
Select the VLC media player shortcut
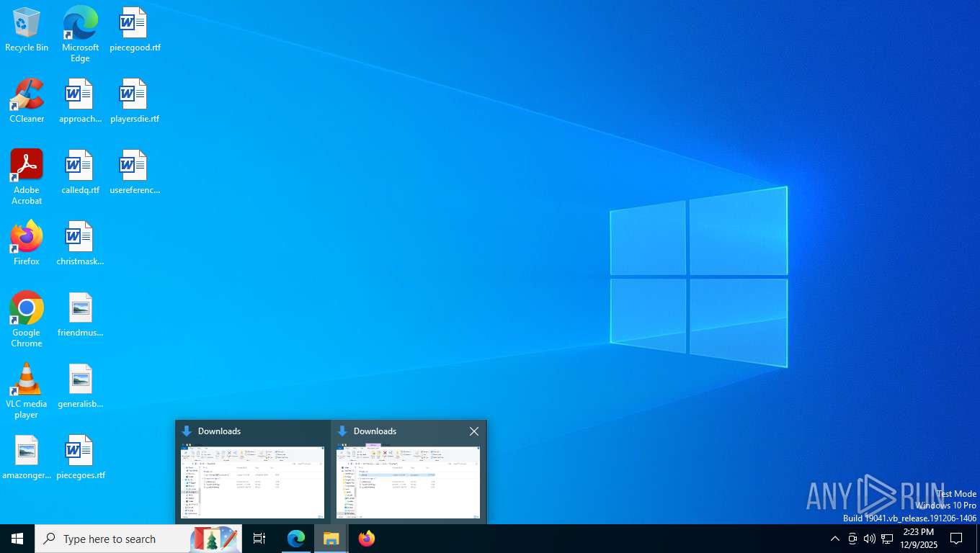27,391
